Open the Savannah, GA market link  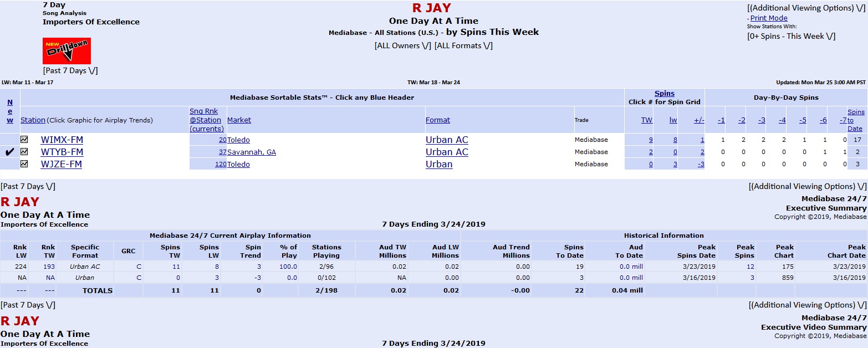[x=252, y=152]
